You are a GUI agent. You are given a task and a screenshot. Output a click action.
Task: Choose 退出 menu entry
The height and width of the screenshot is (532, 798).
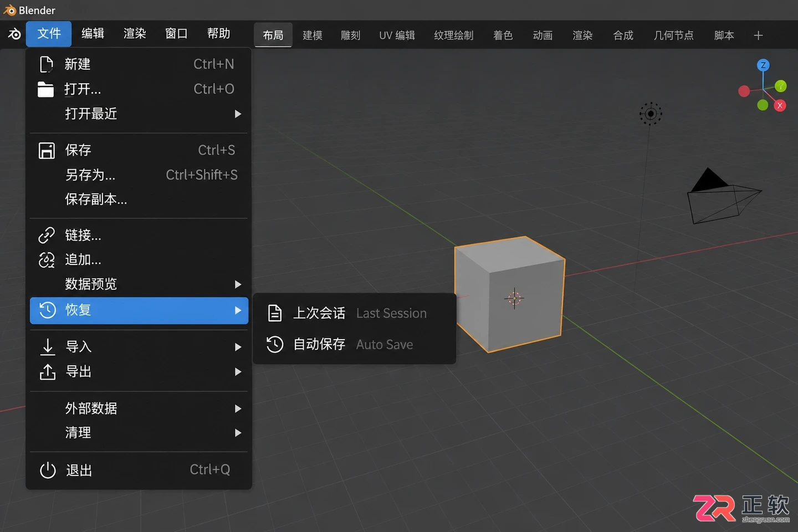(139, 470)
